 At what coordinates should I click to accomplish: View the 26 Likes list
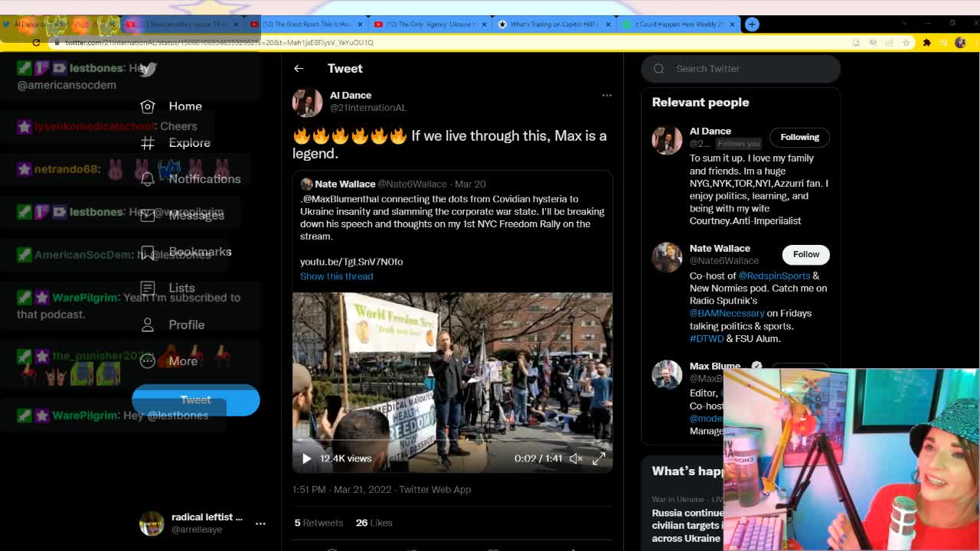pyautogui.click(x=374, y=523)
